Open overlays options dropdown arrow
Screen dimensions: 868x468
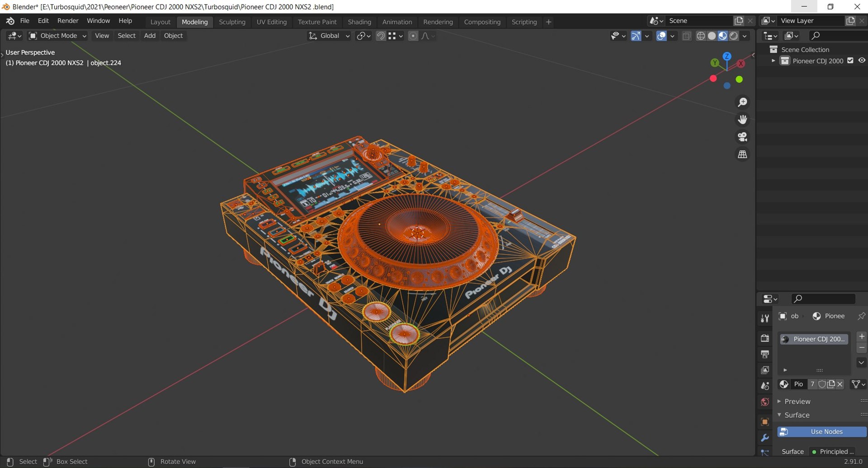673,36
